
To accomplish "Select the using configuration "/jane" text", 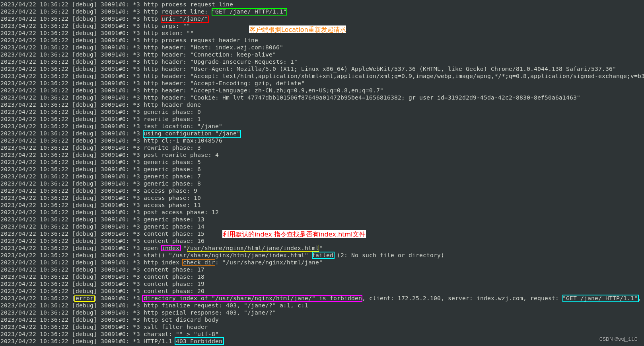I will 192,133.
